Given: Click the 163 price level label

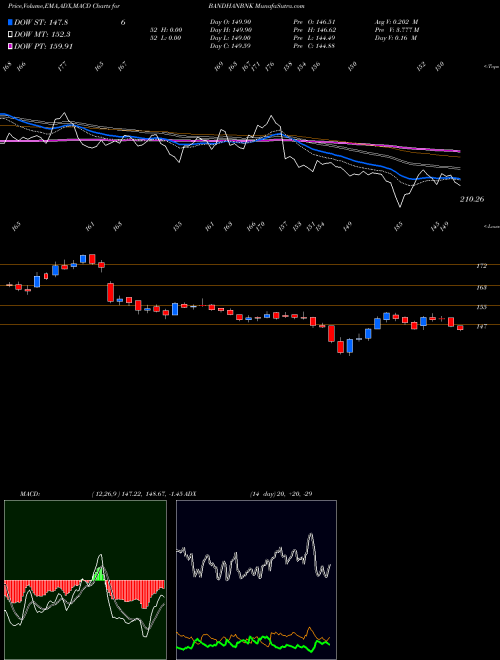Looking at the screenshot, I should pyautogui.click(x=481, y=287).
